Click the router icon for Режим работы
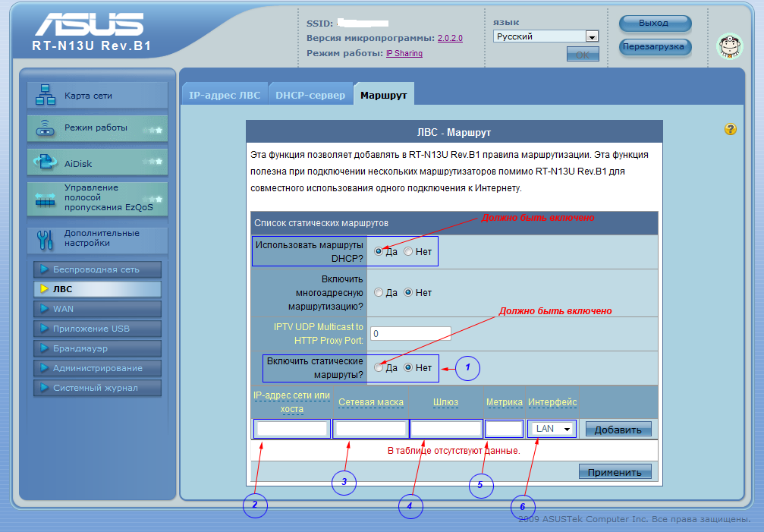The image size is (764, 532). (x=46, y=128)
